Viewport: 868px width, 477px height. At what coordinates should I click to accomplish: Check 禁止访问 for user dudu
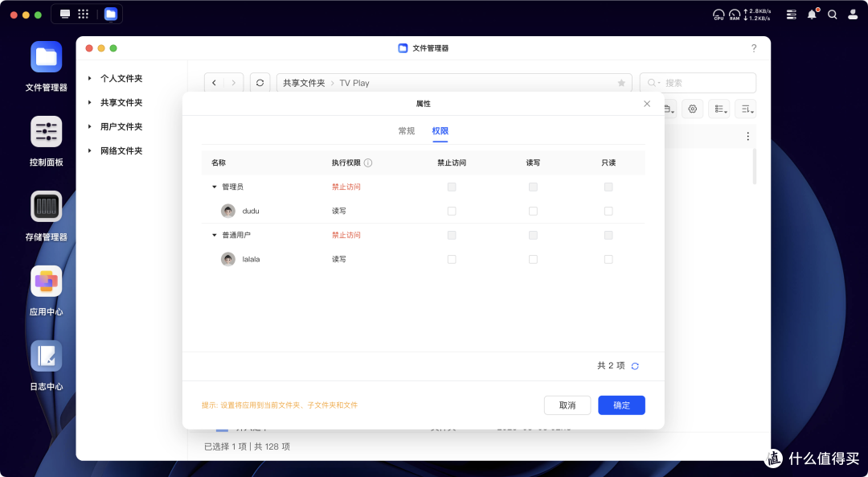[x=452, y=211]
